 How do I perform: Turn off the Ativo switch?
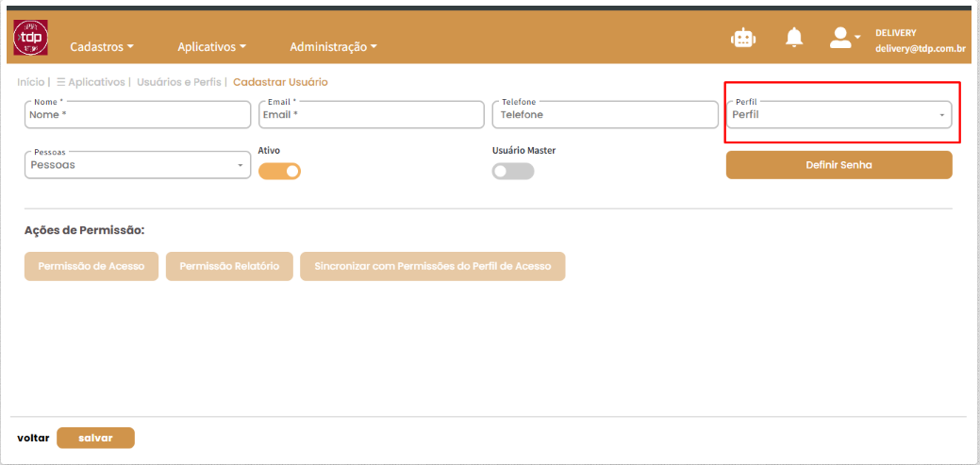tap(279, 172)
